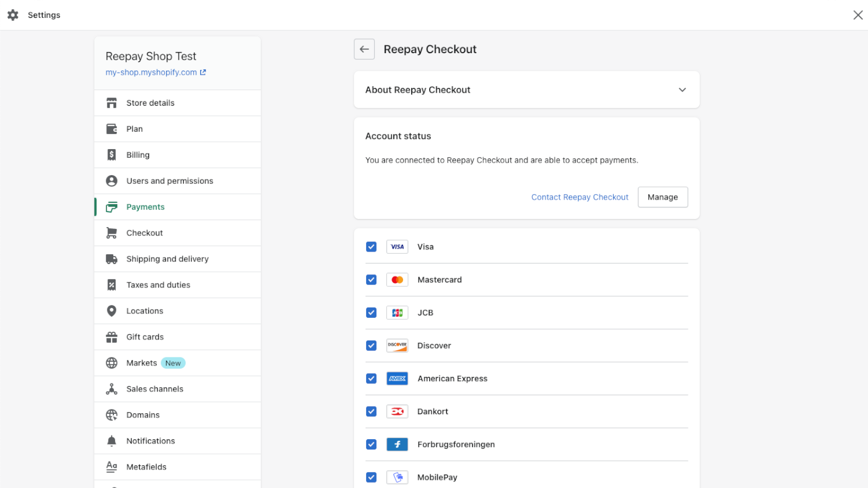Click the Reepay Shop Test title
868x488 pixels.
[x=151, y=56]
